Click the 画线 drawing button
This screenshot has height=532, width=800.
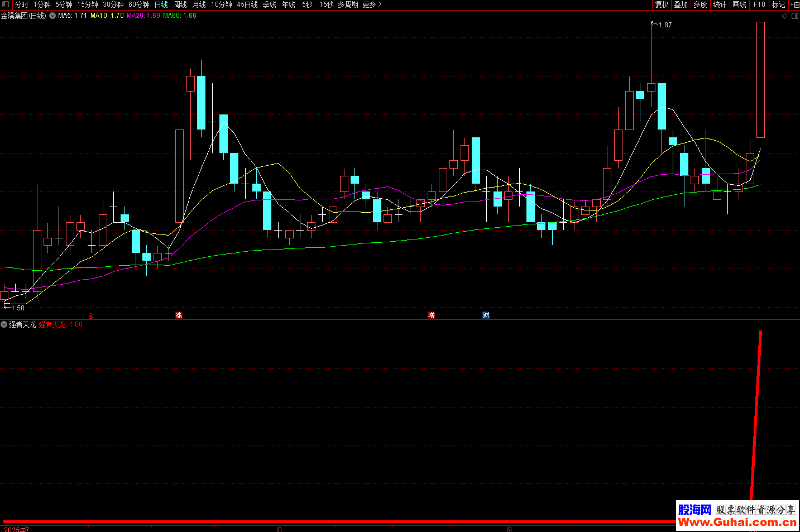739,4
